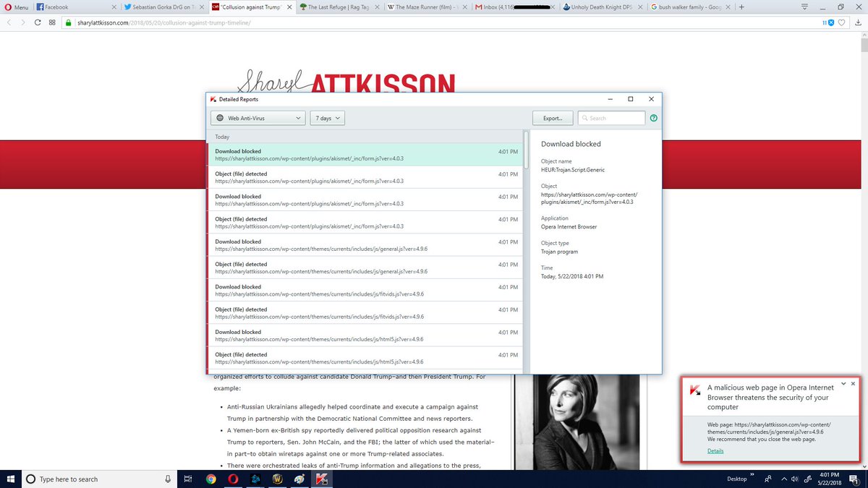Click the Sharyl Attkisson site logo
This screenshot has width=868, height=488.
click(x=346, y=82)
